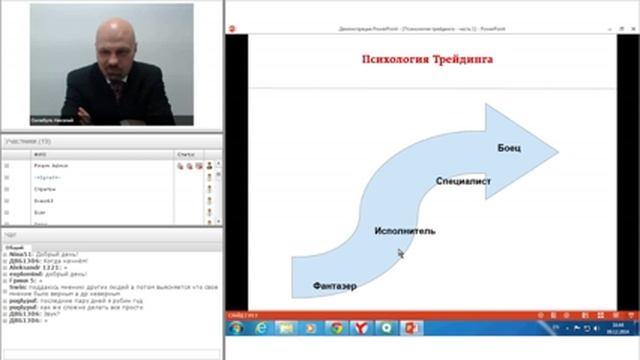Viewport: 640px width, 360px height.
Task: Click the 'Звук?' chat message
Action: tap(35, 314)
